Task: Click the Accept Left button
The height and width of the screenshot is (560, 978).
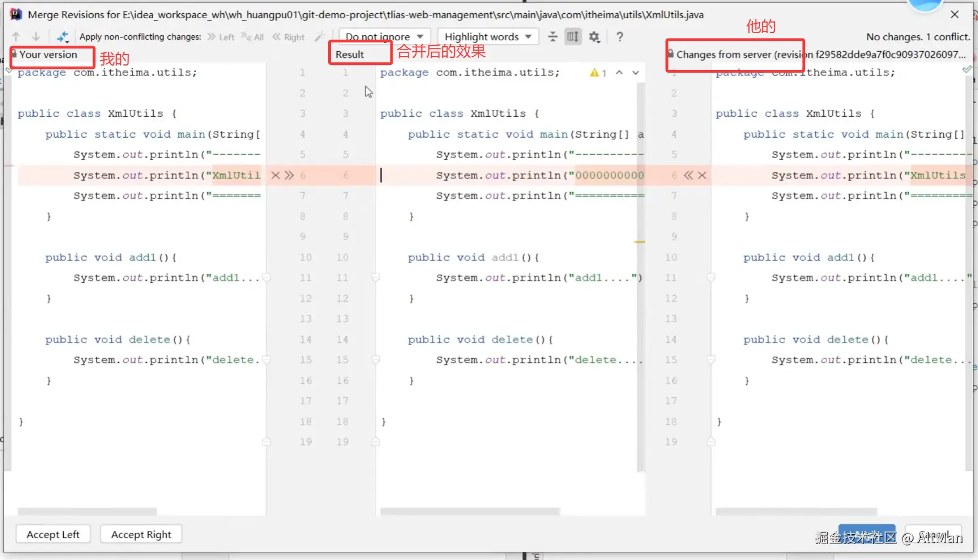Action: [53, 535]
